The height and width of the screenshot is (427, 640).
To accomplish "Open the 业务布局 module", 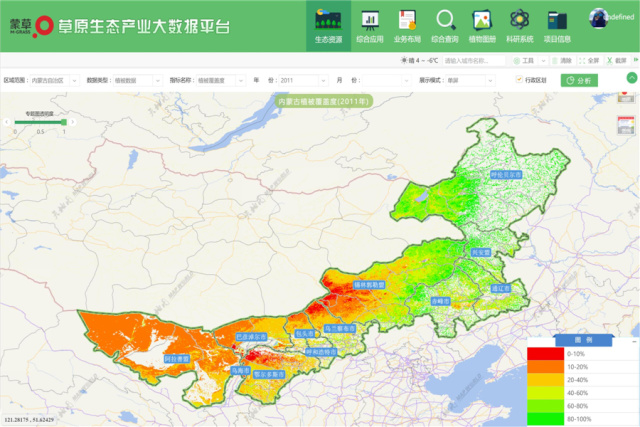I will pos(407,25).
